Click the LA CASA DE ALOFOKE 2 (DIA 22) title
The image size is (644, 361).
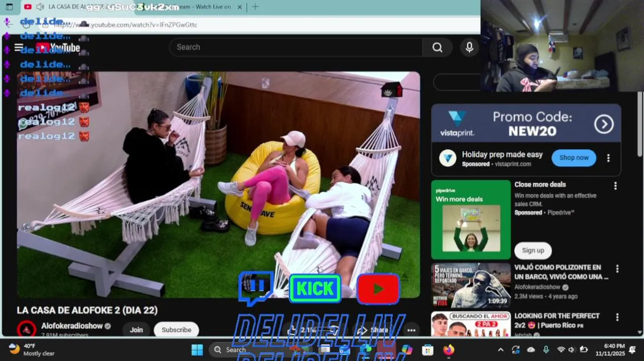(87, 310)
